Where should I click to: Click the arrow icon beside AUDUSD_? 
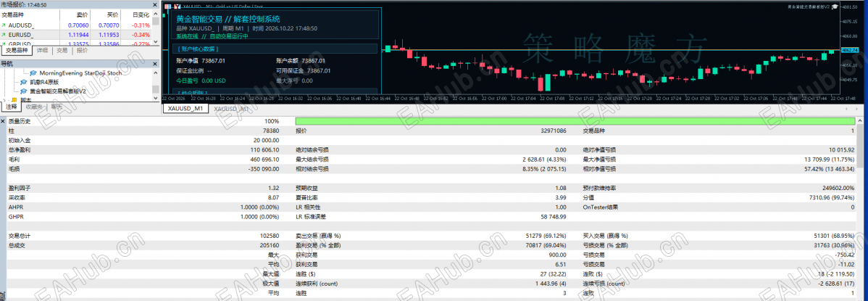click(4, 25)
